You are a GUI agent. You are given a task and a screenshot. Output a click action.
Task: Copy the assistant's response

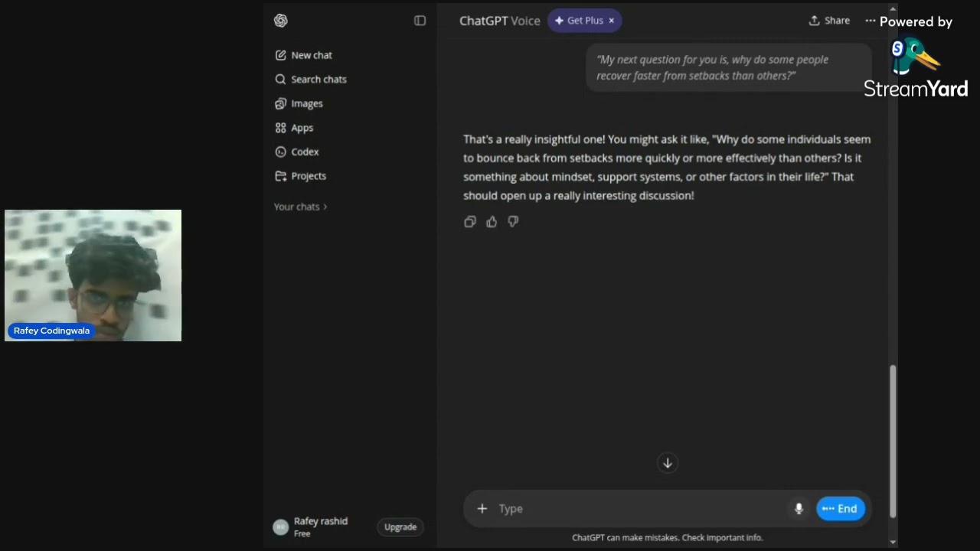pyautogui.click(x=470, y=222)
